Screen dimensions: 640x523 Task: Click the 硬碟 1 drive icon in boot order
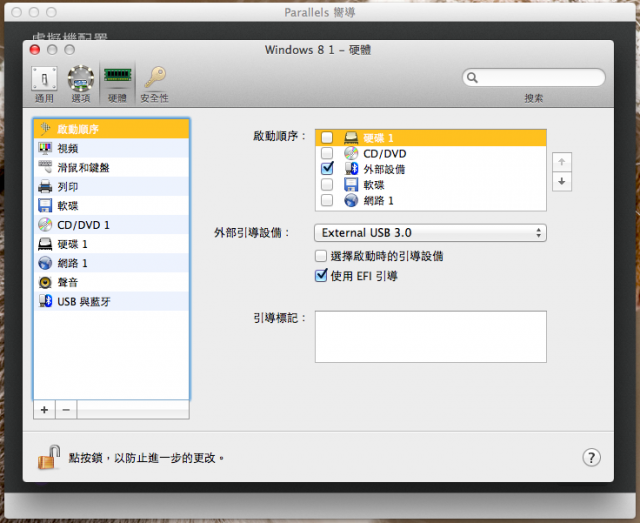[x=351, y=138]
